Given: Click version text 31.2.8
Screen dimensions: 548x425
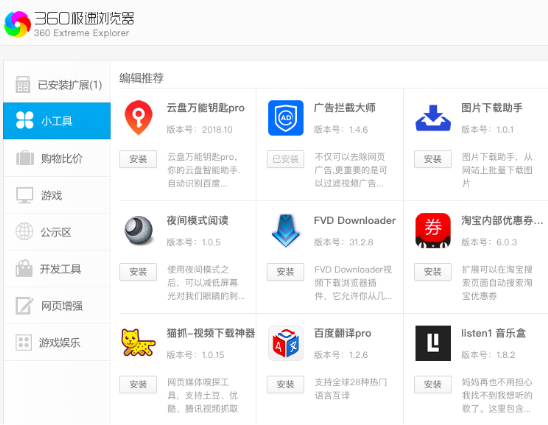Looking at the screenshot, I should pyautogui.click(x=361, y=242).
